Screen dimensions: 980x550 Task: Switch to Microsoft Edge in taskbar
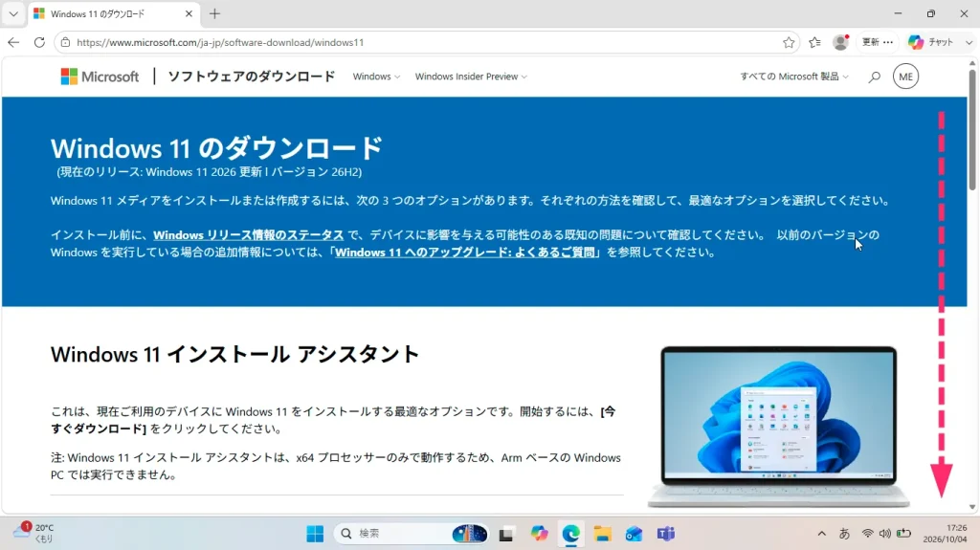click(570, 533)
